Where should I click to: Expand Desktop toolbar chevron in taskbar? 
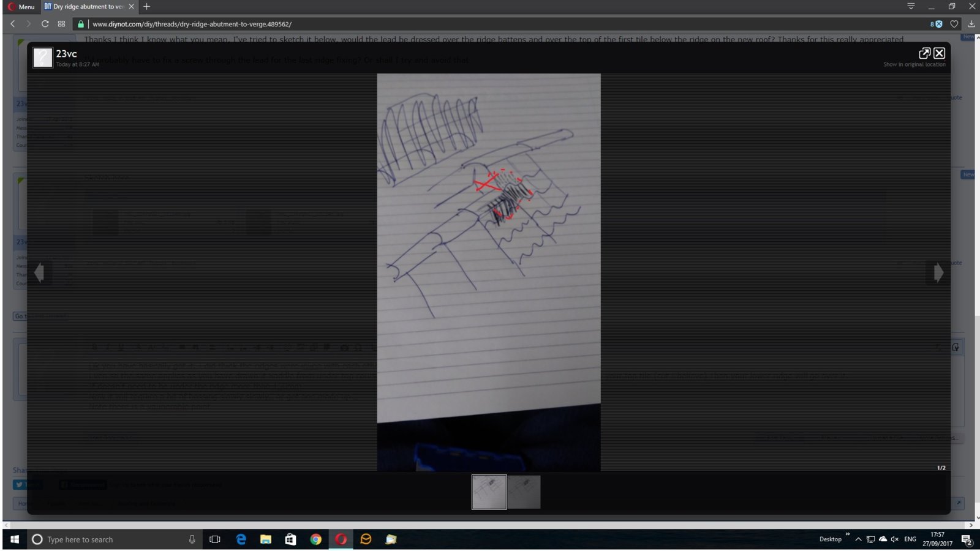click(848, 534)
